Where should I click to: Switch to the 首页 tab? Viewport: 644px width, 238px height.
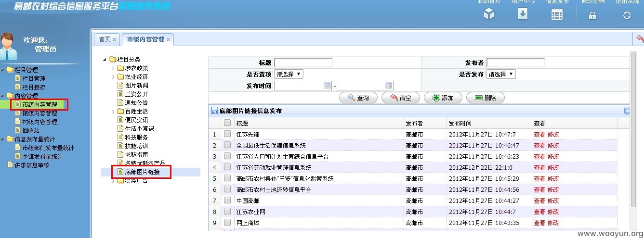pos(105,39)
